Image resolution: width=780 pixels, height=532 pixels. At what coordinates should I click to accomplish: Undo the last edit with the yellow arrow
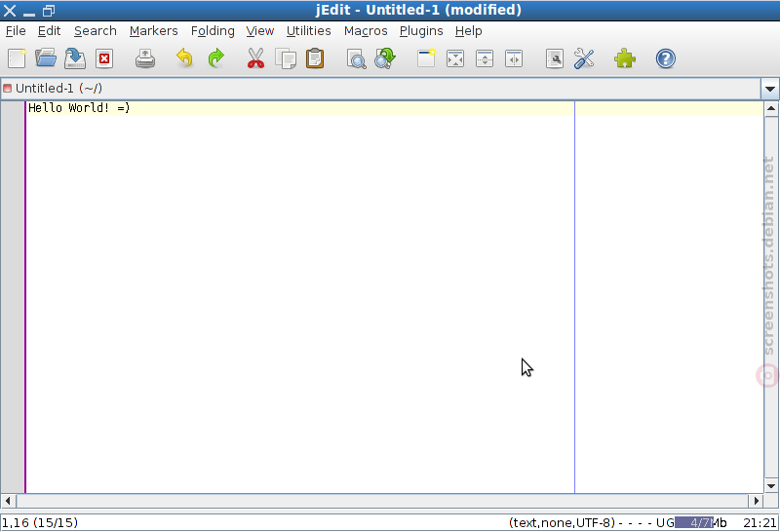(184, 58)
